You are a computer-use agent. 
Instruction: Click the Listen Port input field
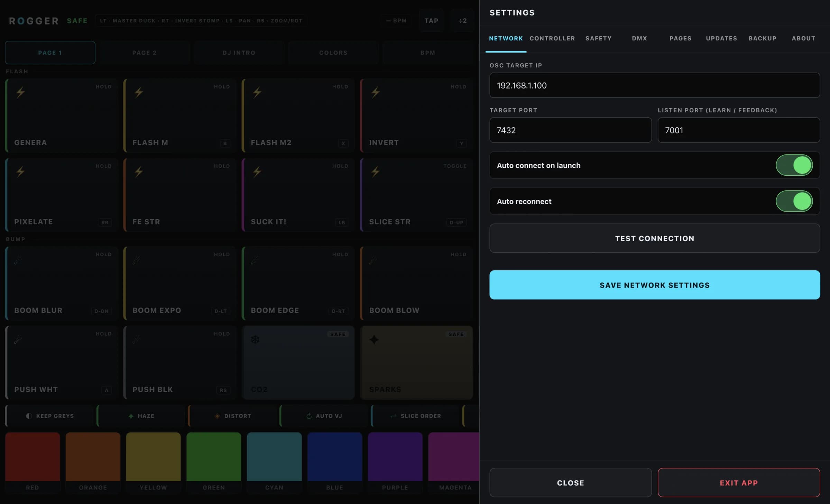tap(739, 130)
